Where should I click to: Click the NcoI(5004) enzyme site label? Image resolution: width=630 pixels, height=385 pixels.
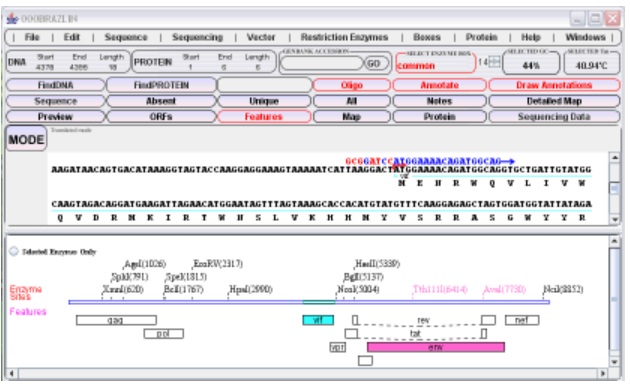[358, 289]
